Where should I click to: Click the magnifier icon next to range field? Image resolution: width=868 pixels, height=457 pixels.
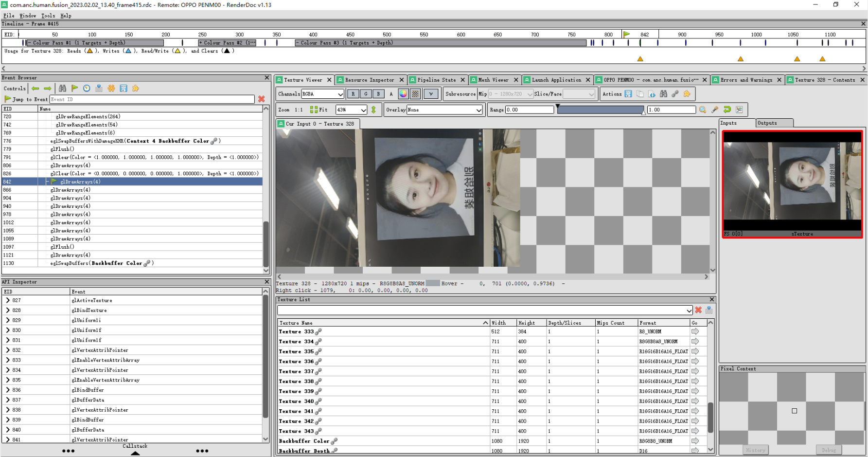703,110
